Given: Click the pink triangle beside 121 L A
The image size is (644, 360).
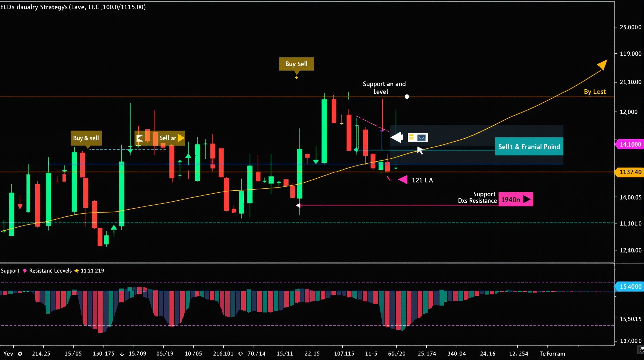Looking at the screenshot, I should point(403,180).
